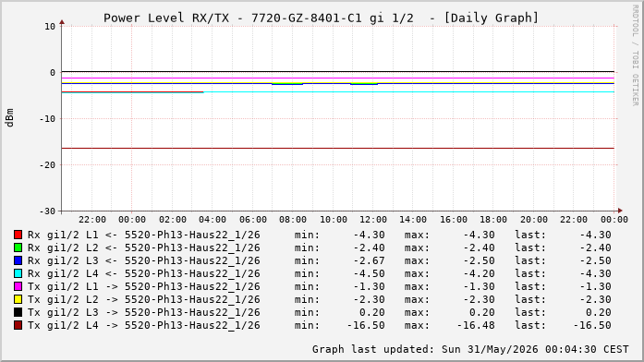Click the 04:00 x-axis time label
The height and width of the screenshot is (362, 644).
coord(213,220)
